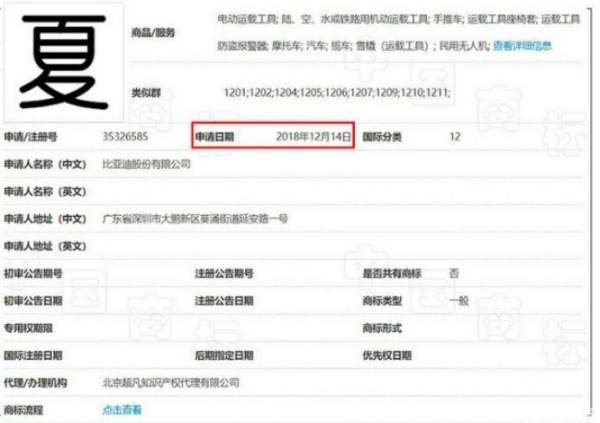Select applicant name 比亚迪股份有限公司
This screenshot has width=600, height=423.
tap(146, 164)
